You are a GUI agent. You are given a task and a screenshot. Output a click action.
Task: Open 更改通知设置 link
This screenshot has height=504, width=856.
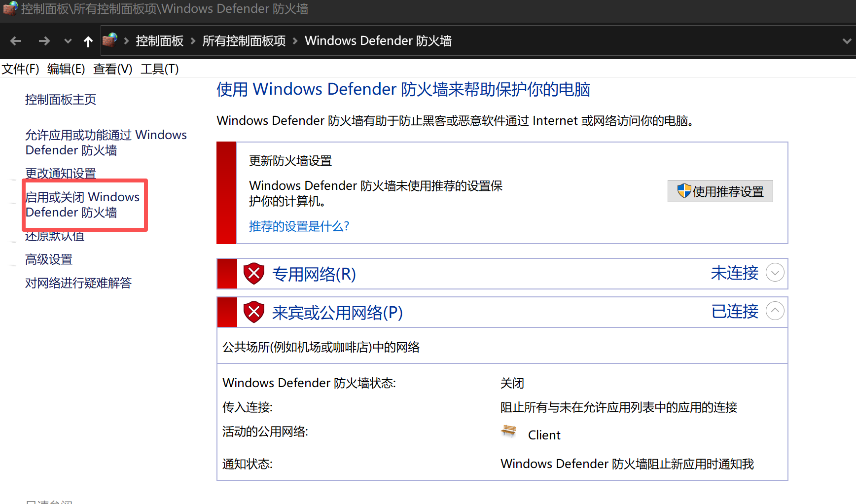pyautogui.click(x=61, y=174)
